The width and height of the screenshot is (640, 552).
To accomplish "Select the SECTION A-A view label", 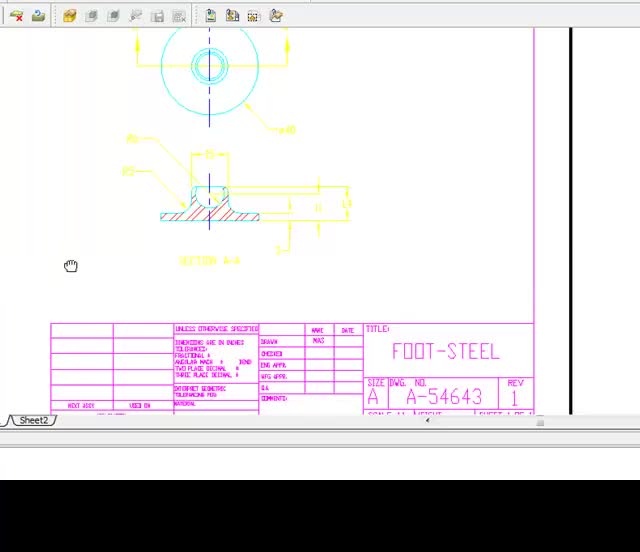I will (x=209, y=261).
